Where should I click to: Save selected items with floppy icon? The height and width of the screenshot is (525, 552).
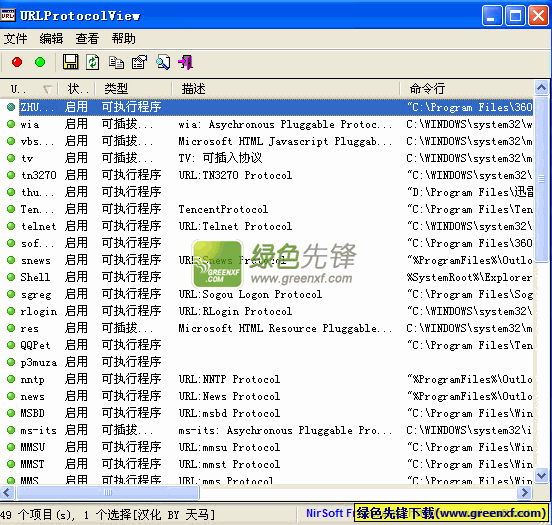70,62
